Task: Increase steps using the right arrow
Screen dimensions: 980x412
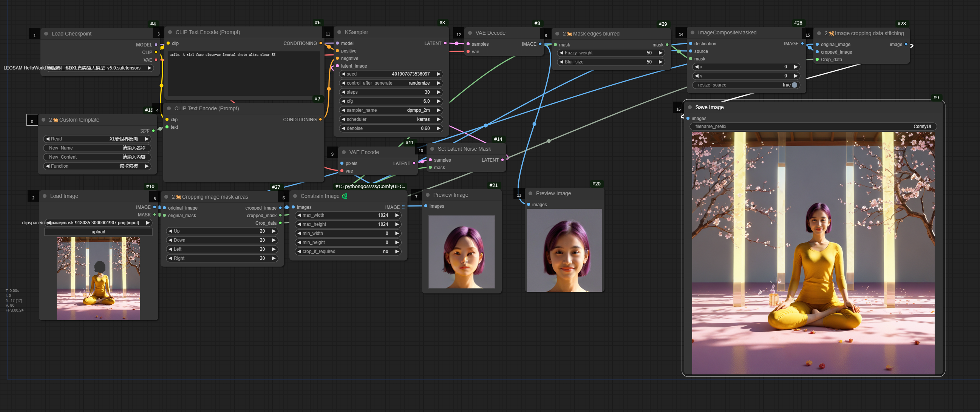Action: (438, 92)
